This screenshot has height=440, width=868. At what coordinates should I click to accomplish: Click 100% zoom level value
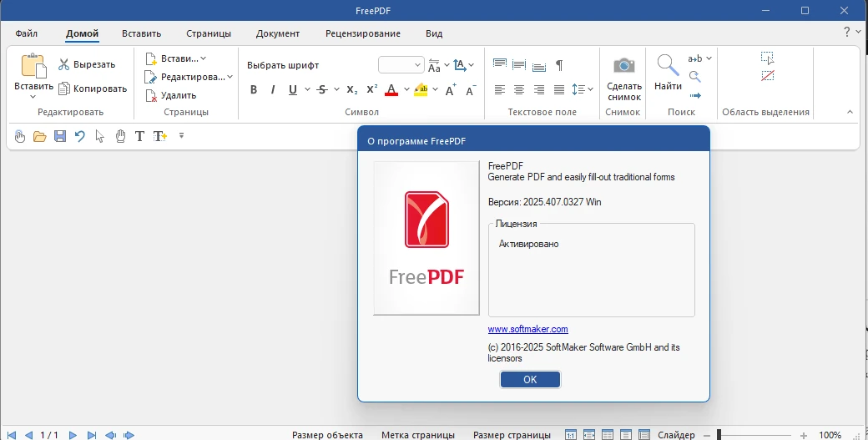point(830,435)
